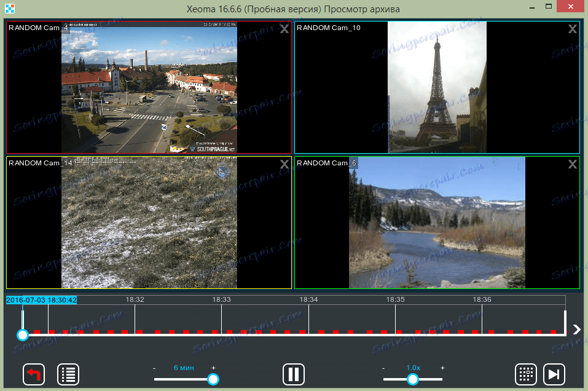Increase playback speed with plus sign
The width and height of the screenshot is (588, 391).
pyautogui.click(x=442, y=368)
